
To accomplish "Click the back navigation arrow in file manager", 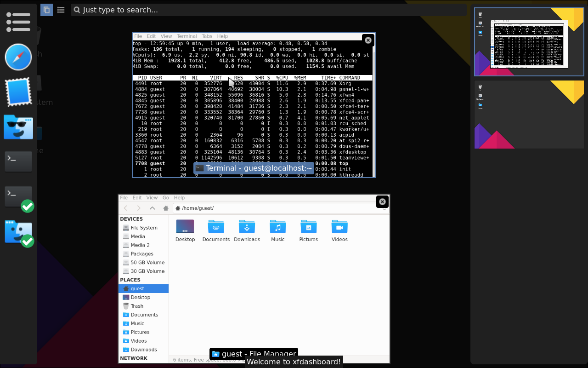I will pos(125,208).
